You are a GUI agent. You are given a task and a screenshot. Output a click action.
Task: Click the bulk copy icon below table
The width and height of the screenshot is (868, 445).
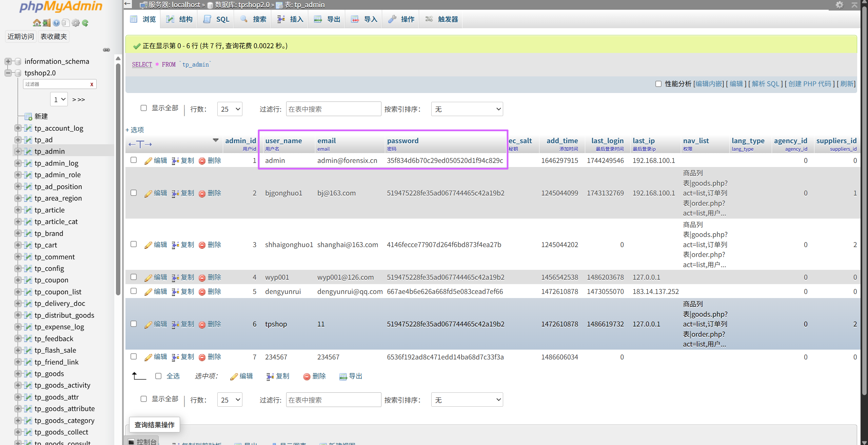pos(270,376)
